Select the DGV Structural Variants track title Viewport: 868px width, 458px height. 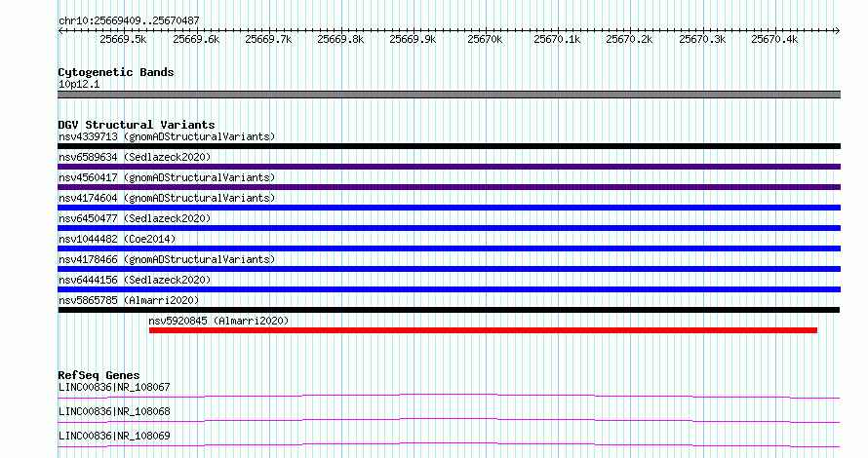coord(137,125)
